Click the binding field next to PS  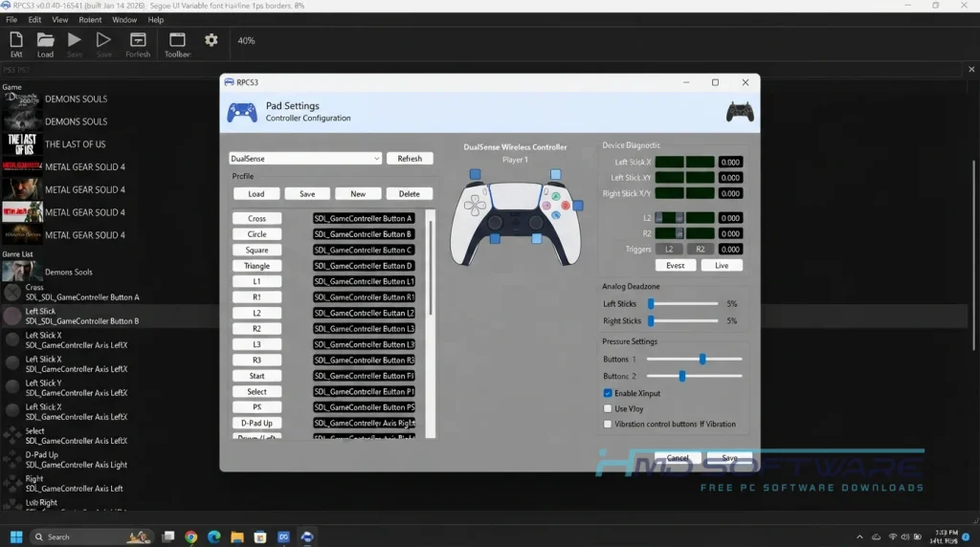364,407
